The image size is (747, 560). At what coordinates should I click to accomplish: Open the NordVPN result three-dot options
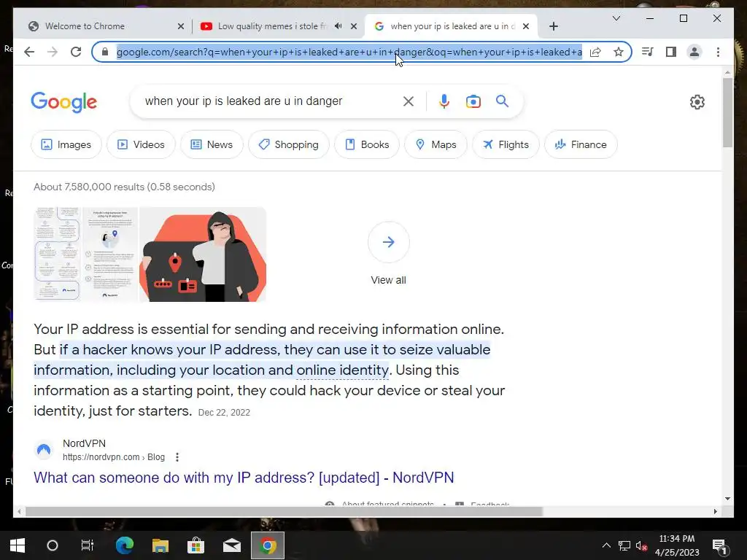click(x=177, y=457)
